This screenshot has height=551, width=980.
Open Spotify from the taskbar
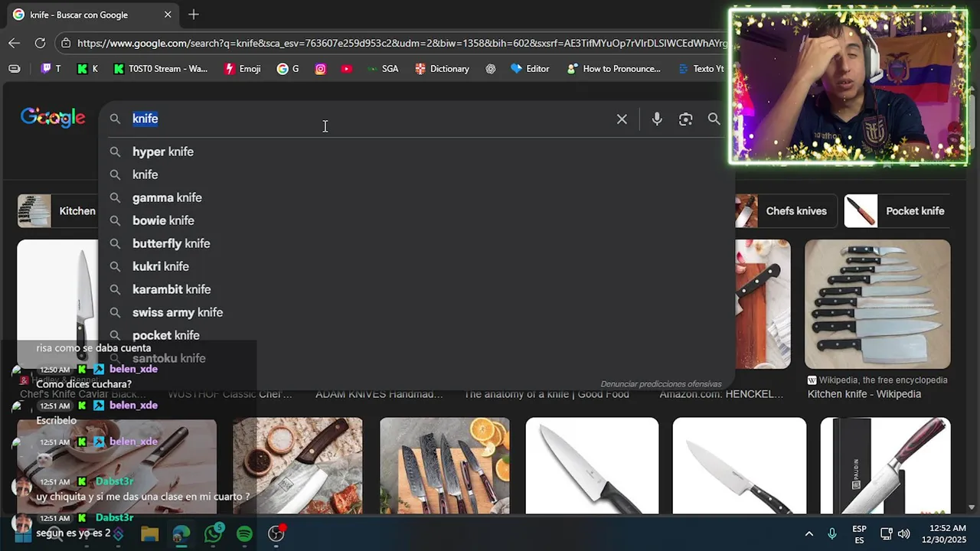point(245,533)
